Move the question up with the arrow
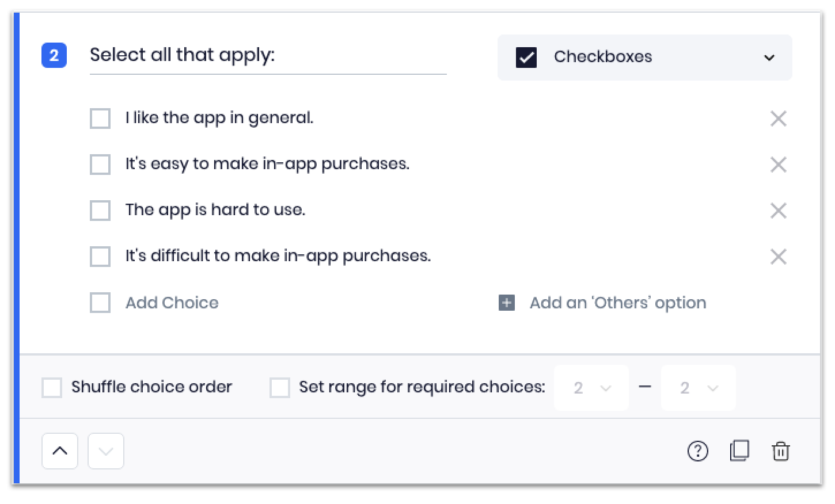 tap(59, 451)
